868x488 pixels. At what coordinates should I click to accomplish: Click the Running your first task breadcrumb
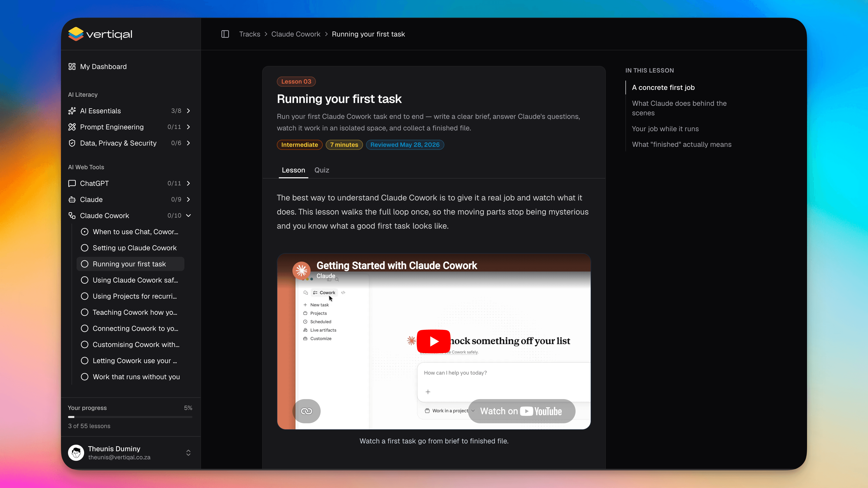[x=368, y=34]
